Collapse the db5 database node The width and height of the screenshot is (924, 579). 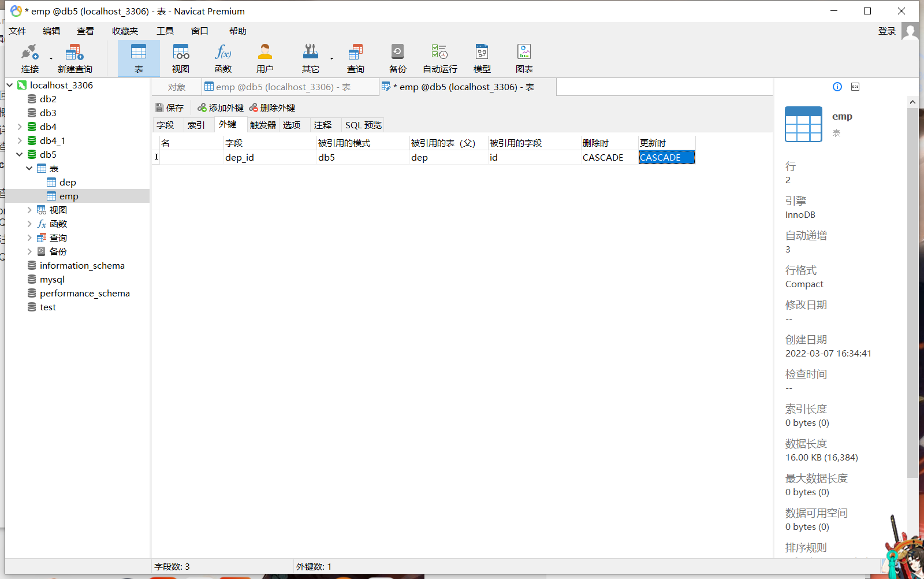(x=19, y=154)
